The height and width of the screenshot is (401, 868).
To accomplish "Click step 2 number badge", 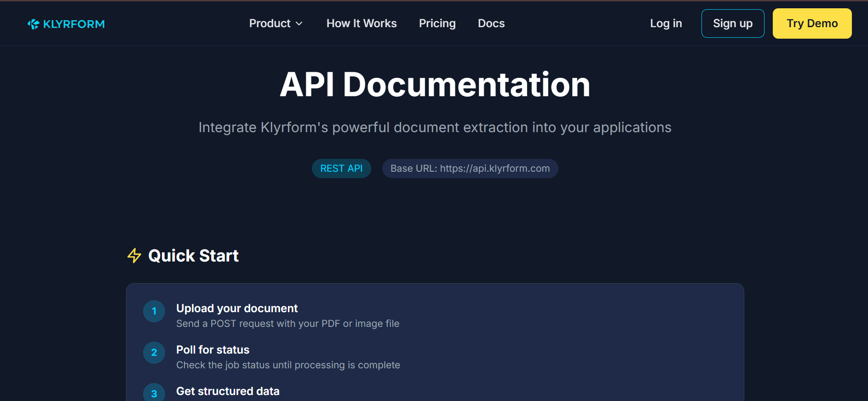I will tap(154, 353).
